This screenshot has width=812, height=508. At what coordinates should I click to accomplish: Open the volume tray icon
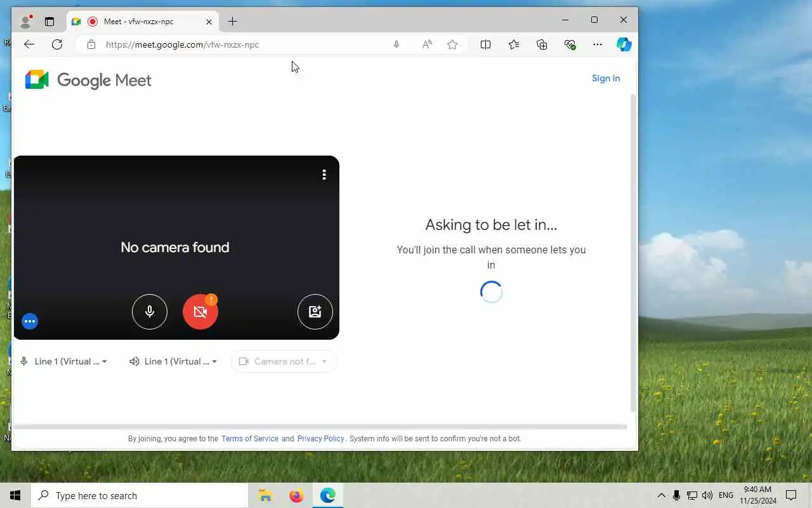[x=707, y=495]
